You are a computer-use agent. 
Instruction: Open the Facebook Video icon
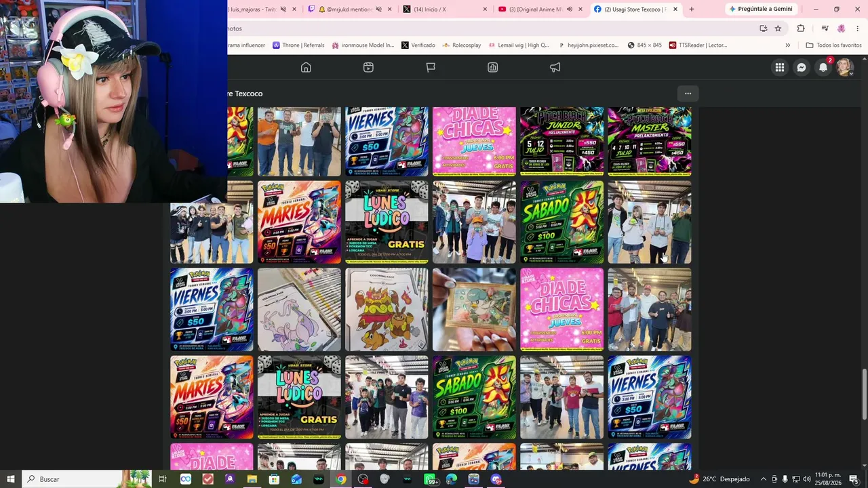(x=368, y=67)
